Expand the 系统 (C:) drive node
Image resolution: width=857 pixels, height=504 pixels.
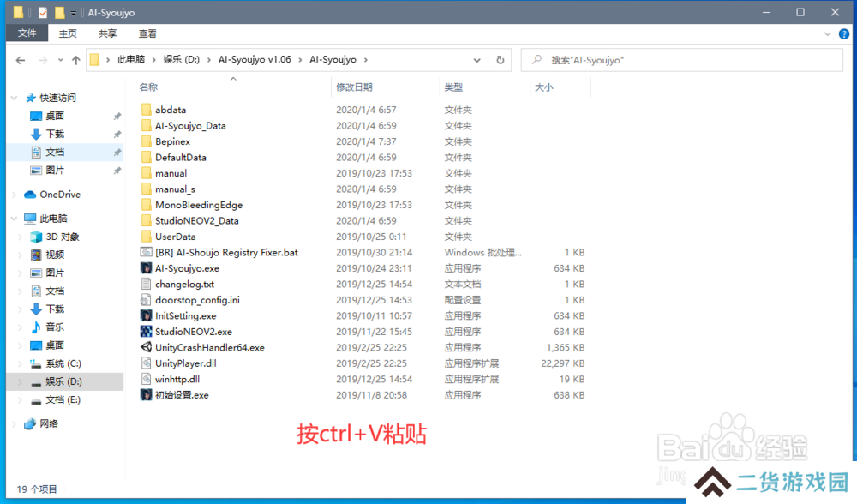tap(21, 363)
